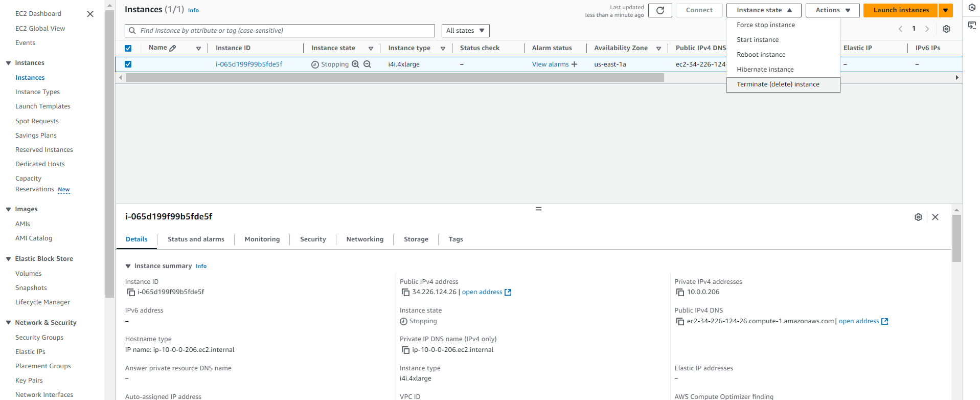Switch to the Monitoring tab

(x=262, y=239)
